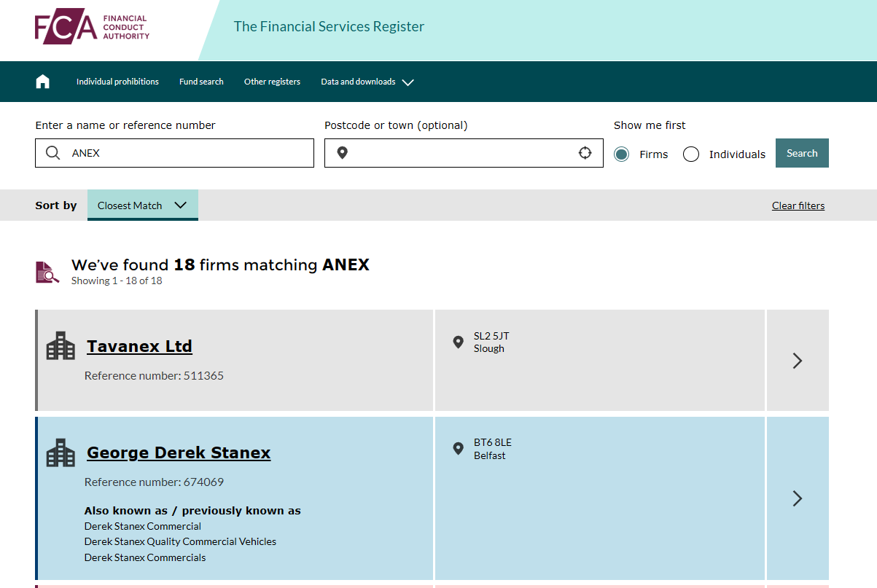The height and width of the screenshot is (588, 877).
Task: Click the building icon beside Tavanex Ltd
Action: click(61, 346)
